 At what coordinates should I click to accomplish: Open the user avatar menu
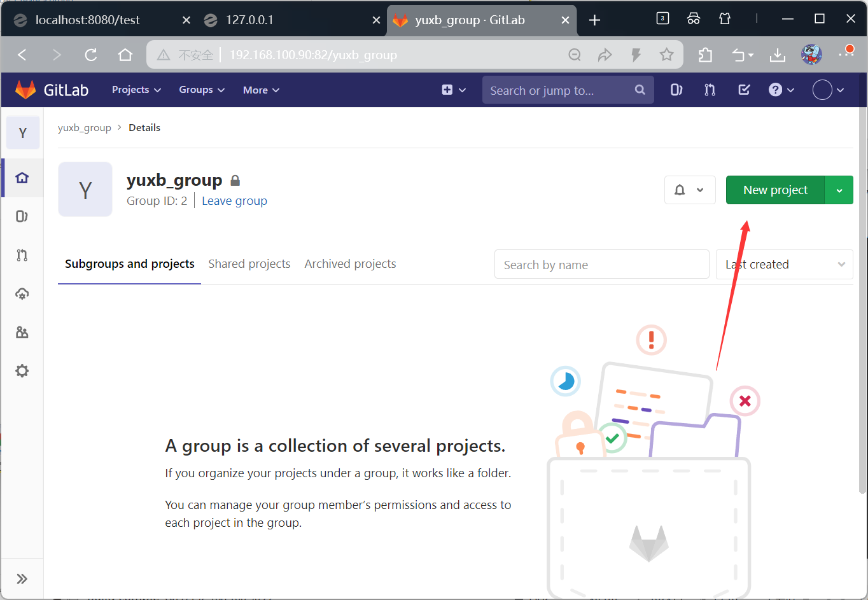tap(829, 90)
